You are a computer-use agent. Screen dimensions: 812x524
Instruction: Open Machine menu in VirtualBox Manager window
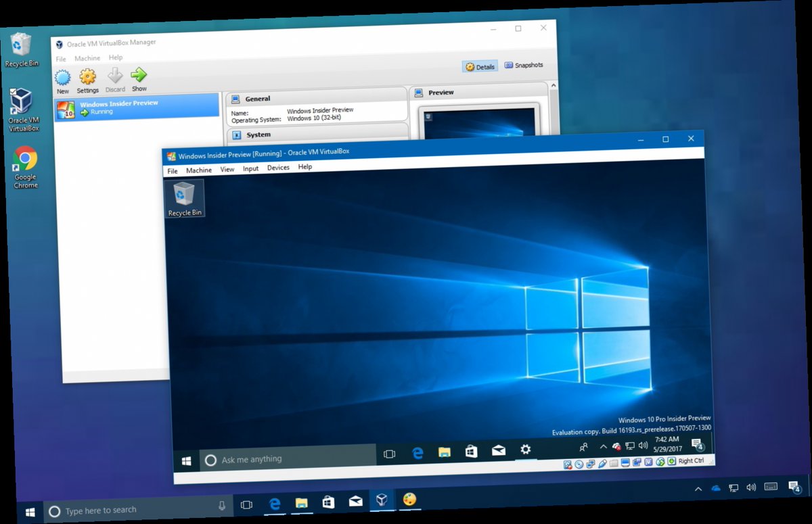pyautogui.click(x=87, y=58)
